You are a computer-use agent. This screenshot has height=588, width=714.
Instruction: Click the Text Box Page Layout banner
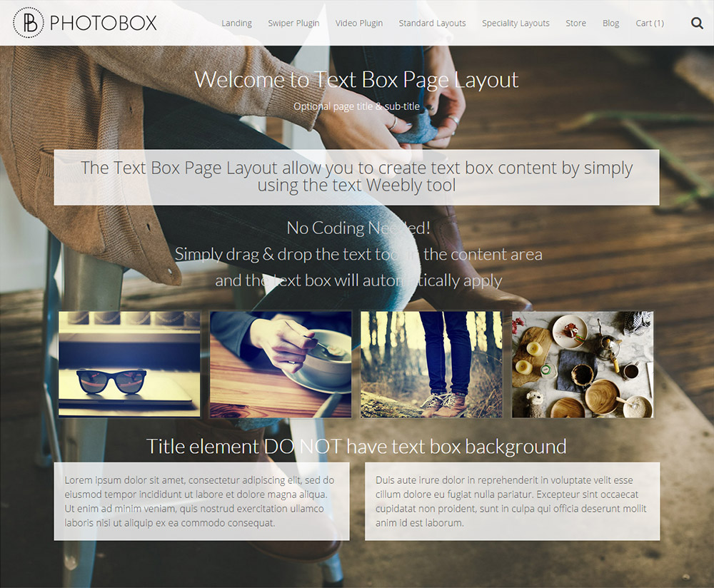point(356,177)
